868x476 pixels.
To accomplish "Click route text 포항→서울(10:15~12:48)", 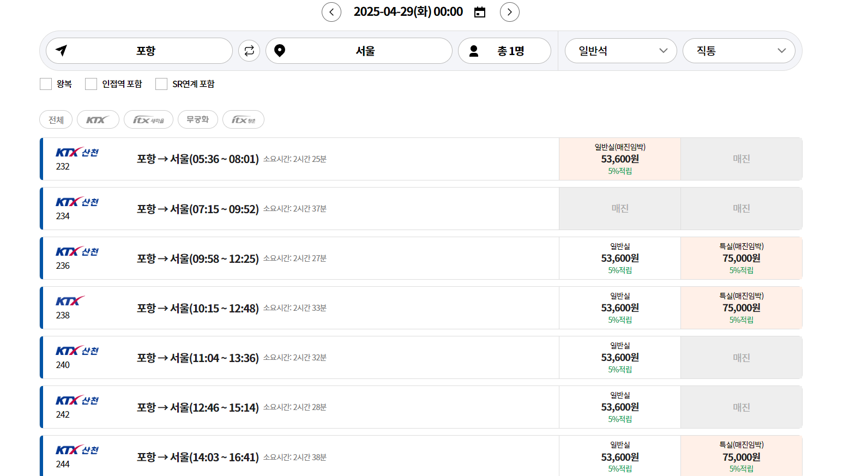I will [198, 308].
